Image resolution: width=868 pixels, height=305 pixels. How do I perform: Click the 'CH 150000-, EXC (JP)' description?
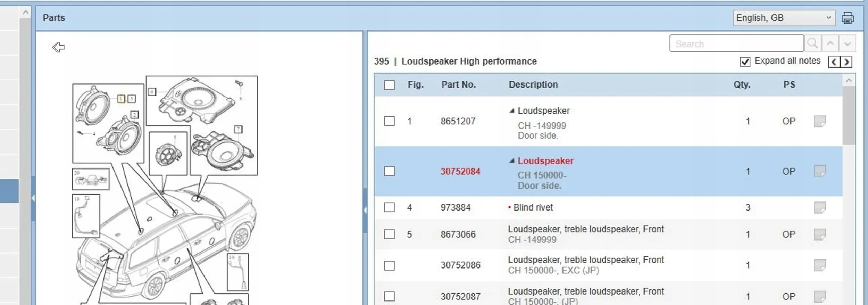(553, 270)
